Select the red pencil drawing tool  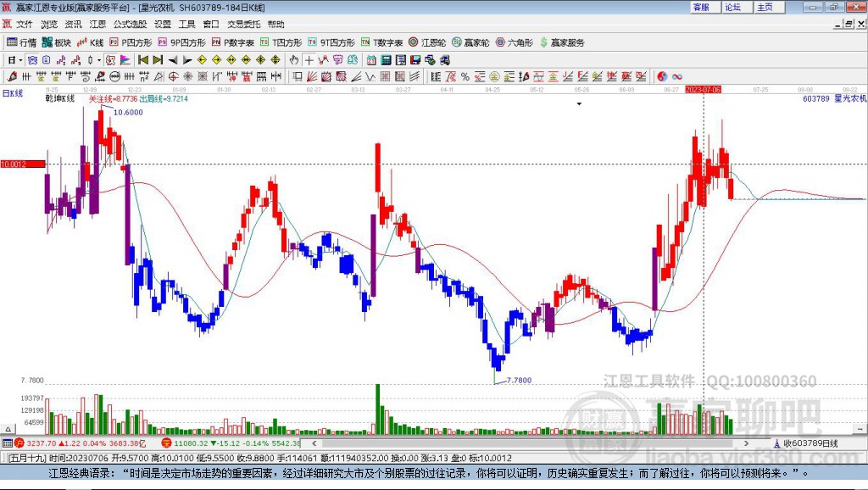pos(12,76)
